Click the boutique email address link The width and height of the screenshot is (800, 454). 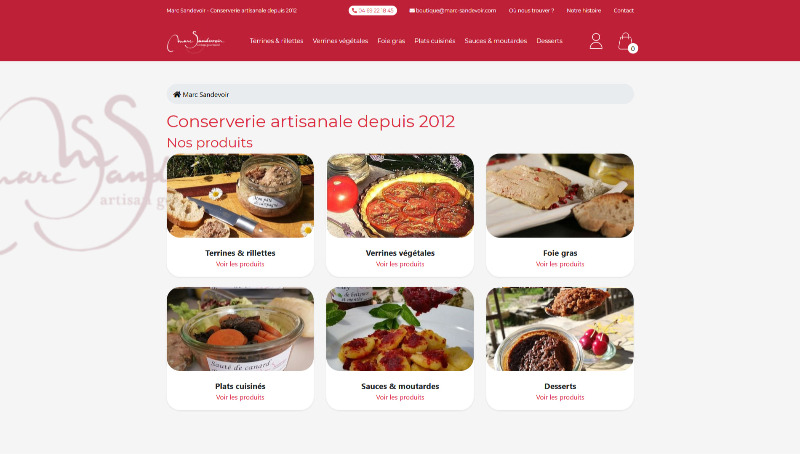tap(453, 10)
